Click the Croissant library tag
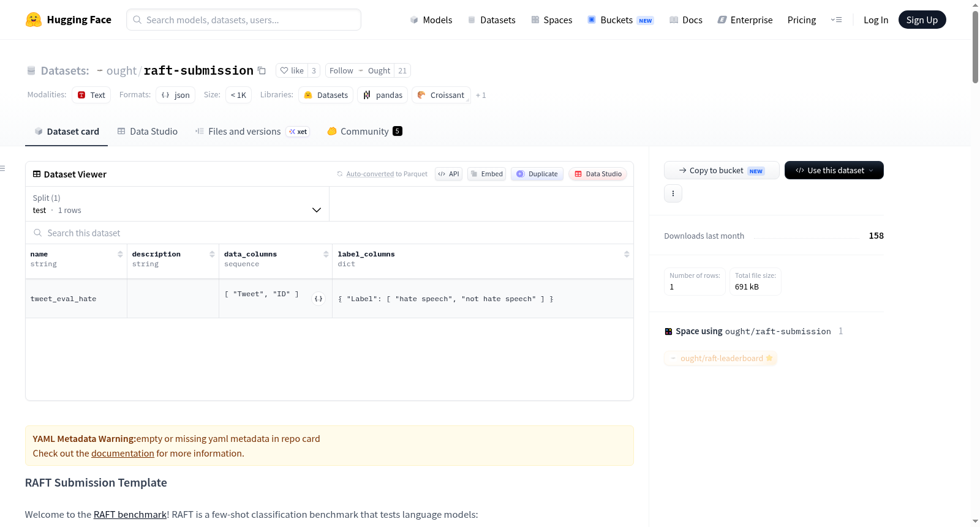 point(441,95)
